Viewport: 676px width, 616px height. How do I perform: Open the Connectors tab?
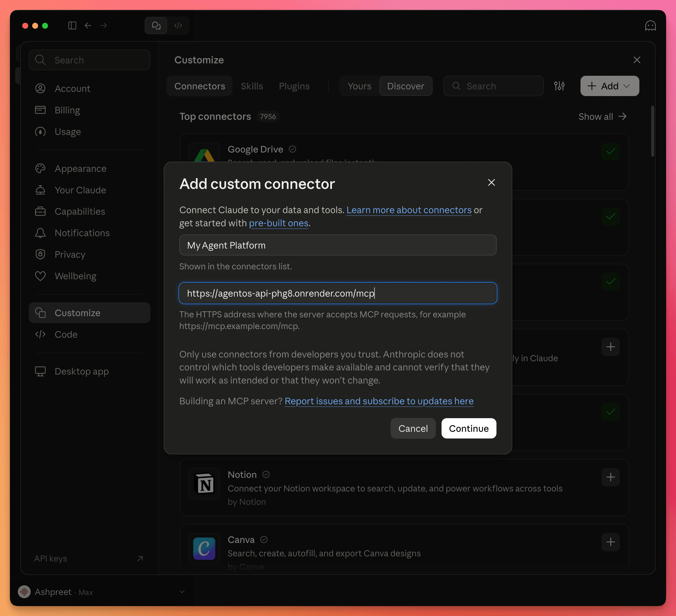click(199, 86)
